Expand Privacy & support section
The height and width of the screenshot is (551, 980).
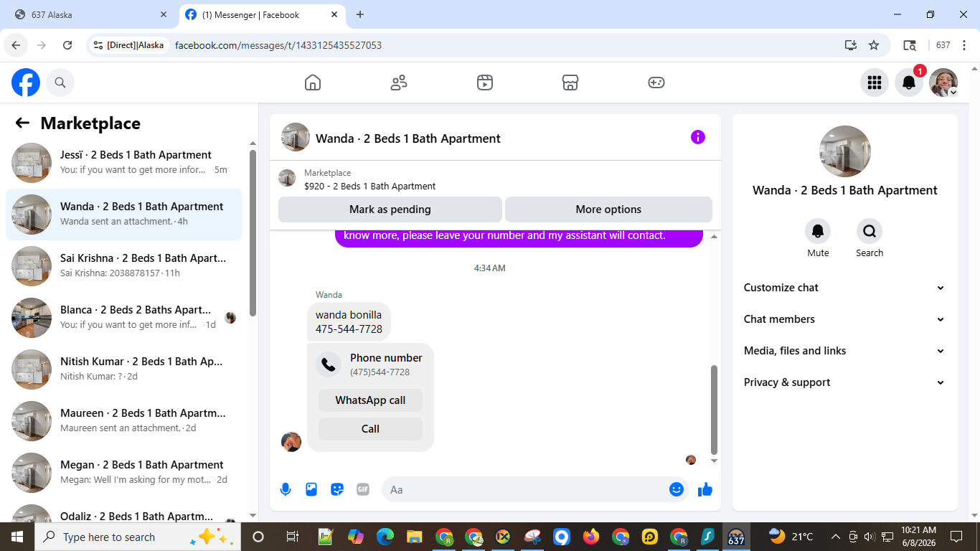[x=844, y=382]
